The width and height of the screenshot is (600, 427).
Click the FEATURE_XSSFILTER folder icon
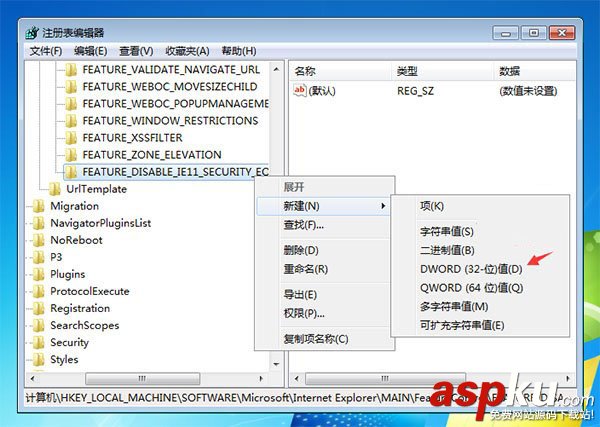pyautogui.click(x=71, y=138)
